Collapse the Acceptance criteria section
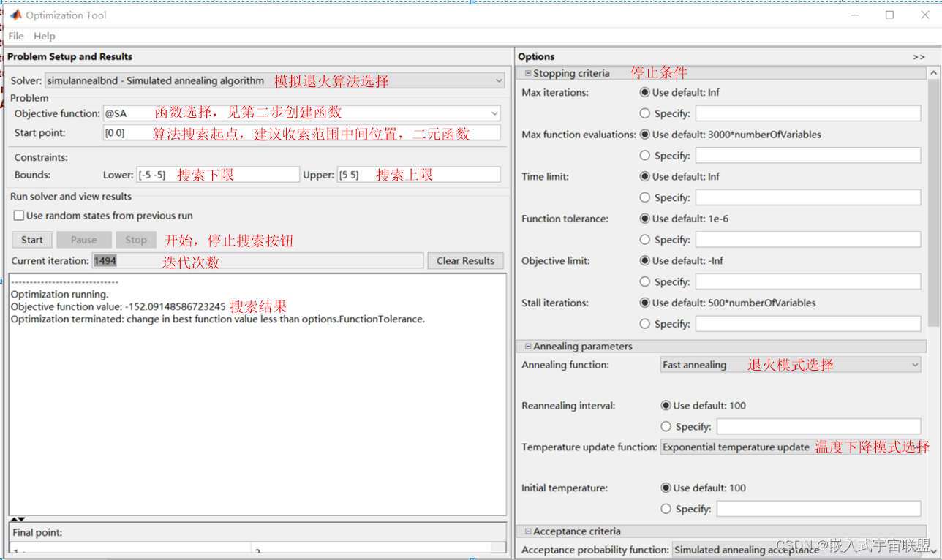Image resolution: width=942 pixels, height=560 pixels. pyautogui.click(x=527, y=531)
